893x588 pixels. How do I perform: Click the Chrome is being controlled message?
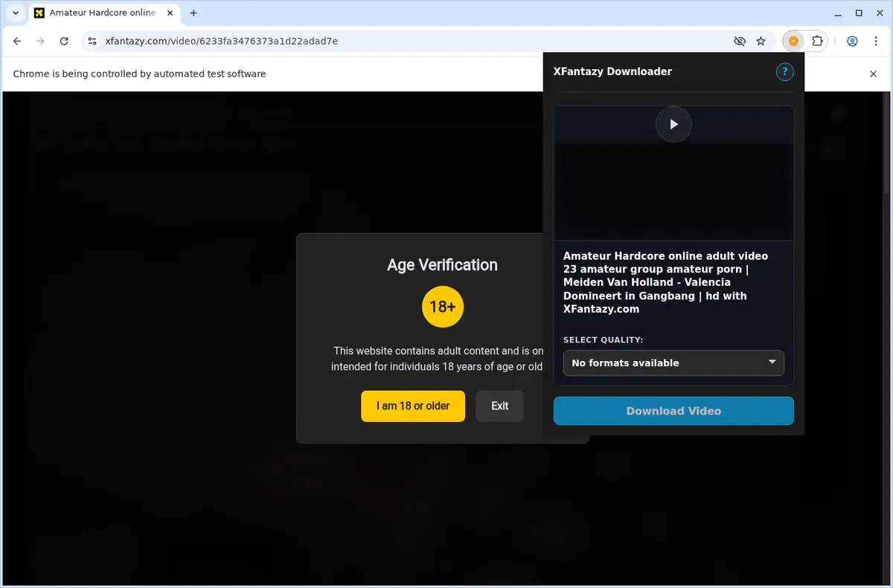(139, 74)
